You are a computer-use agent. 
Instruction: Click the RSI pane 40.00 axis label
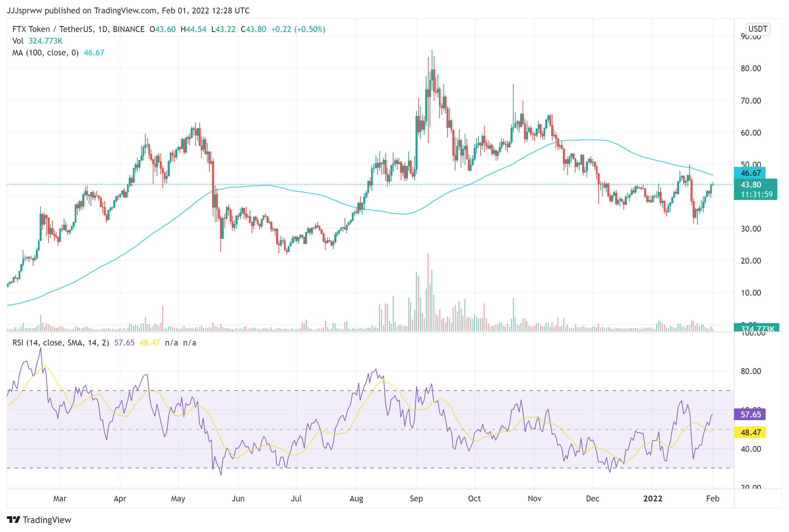click(751, 449)
